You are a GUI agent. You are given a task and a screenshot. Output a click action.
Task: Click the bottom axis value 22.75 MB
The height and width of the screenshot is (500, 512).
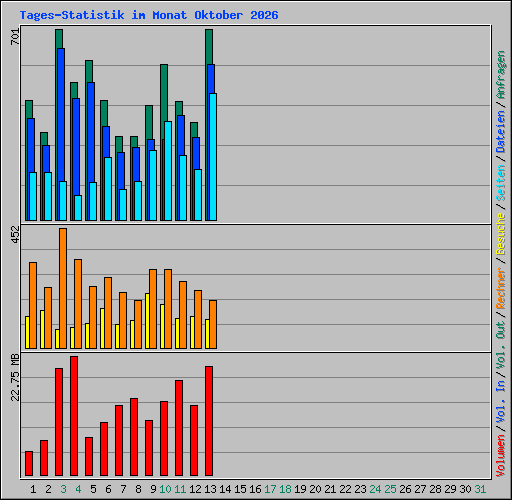(15, 378)
